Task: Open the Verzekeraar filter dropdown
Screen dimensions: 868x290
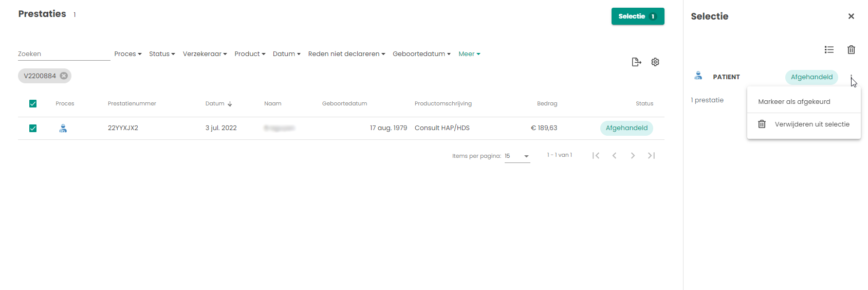Action: tap(205, 54)
